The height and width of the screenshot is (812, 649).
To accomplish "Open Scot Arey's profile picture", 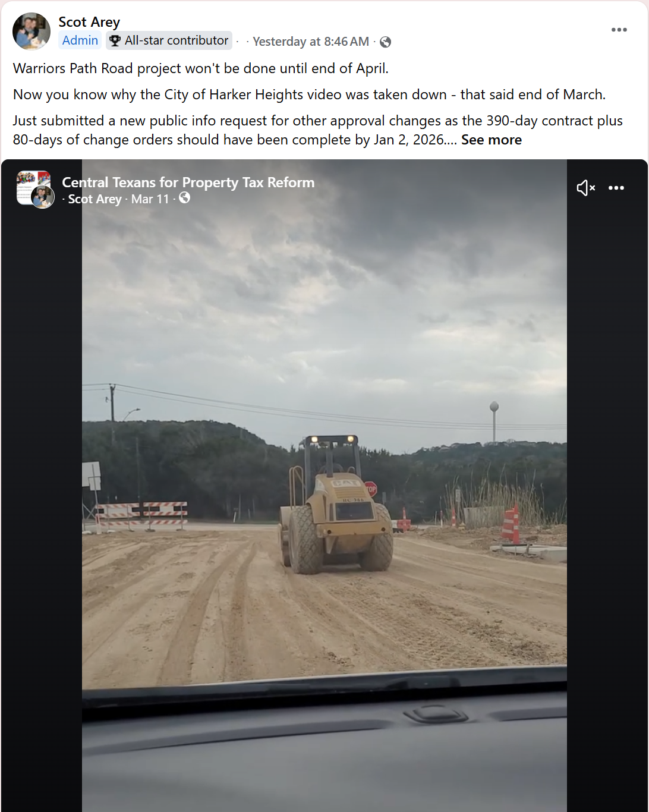I will tap(31, 32).
